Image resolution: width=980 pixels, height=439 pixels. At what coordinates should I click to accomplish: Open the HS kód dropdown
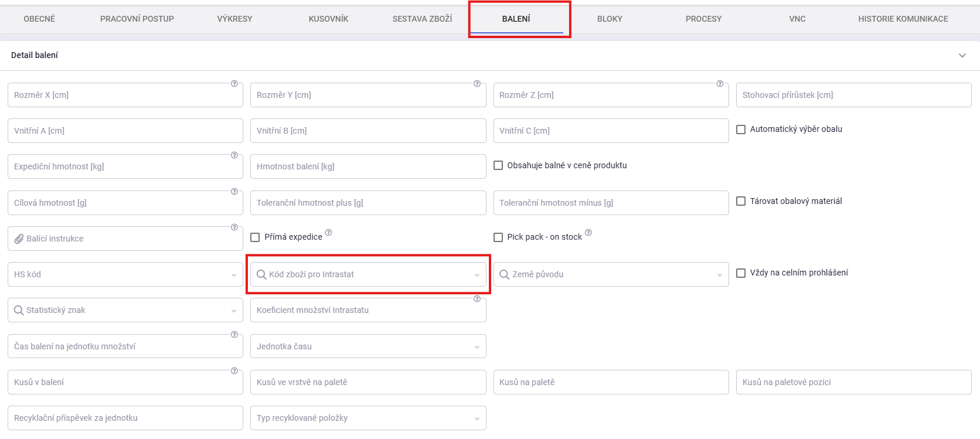click(x=233, y=275)
